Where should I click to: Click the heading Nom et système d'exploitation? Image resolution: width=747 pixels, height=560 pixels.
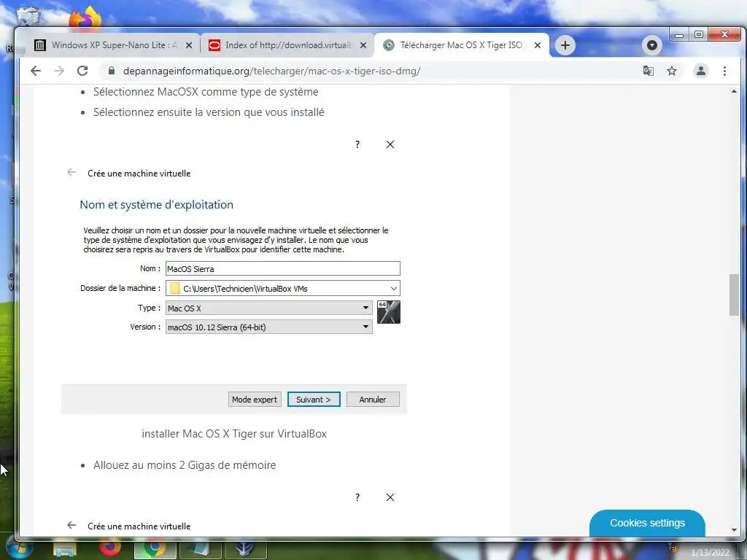click(x=156, y=205)
